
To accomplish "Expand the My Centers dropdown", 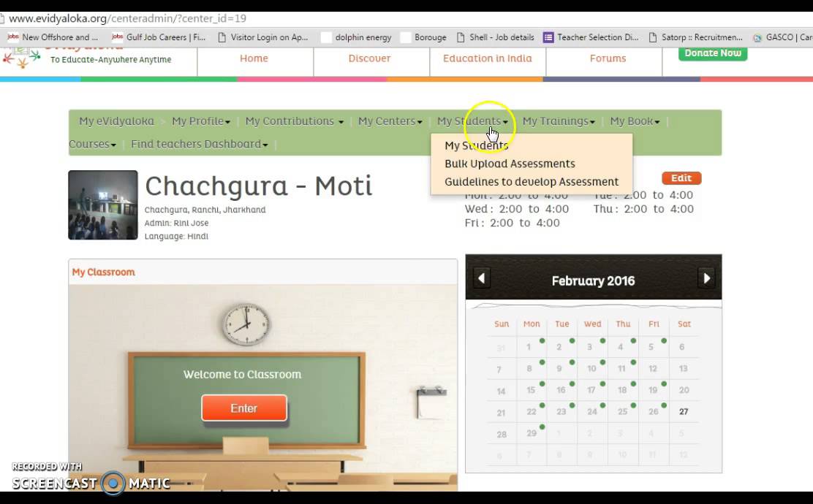I will 390,121.
